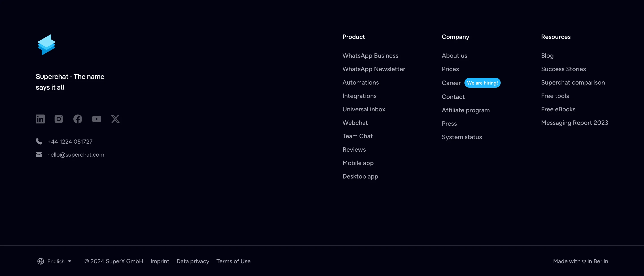Click the email envelope icon

click(39, 155)
